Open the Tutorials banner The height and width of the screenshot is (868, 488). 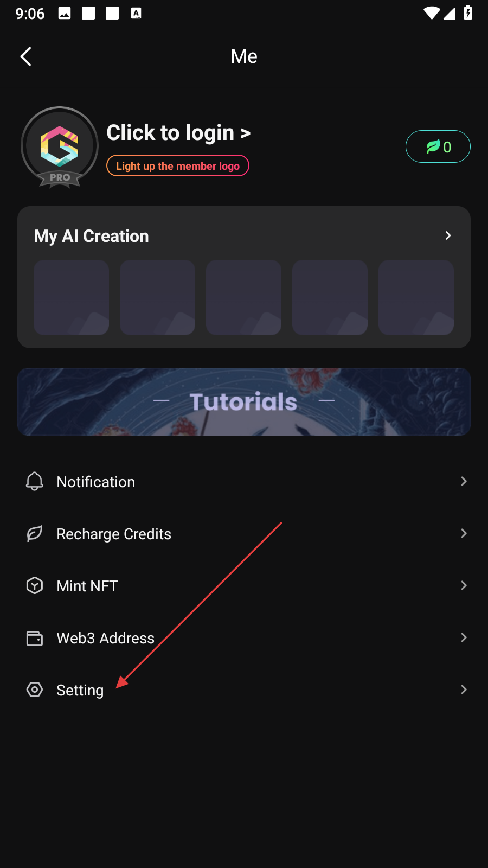coord(244,402)
